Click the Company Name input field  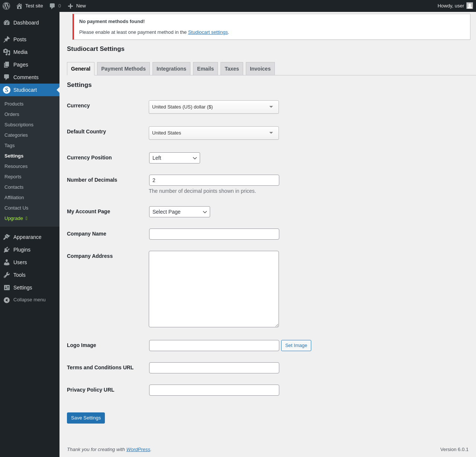coord(214,234)
